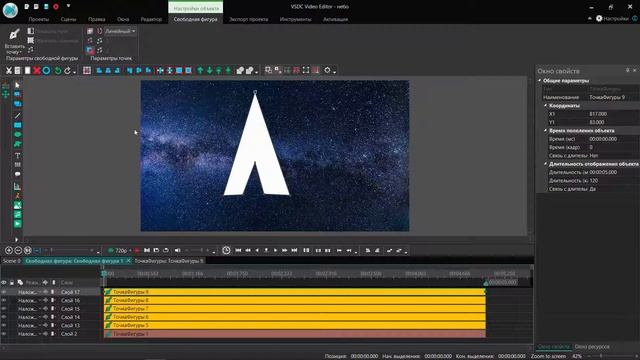
Task: Collapse the Время появления объекта section
Action: [x=545, y=131]
